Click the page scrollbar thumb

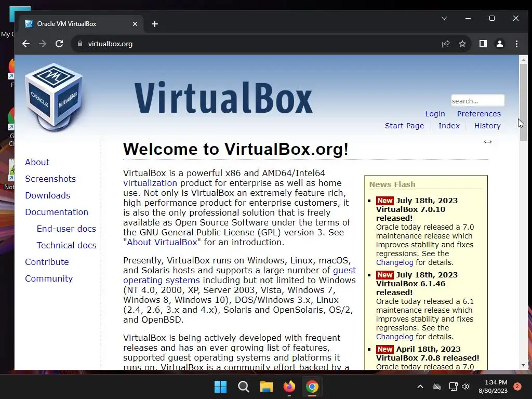(523, 102)
